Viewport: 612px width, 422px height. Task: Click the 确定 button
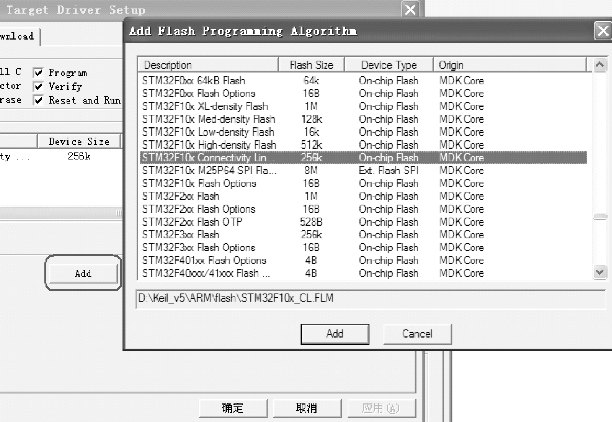233,408
